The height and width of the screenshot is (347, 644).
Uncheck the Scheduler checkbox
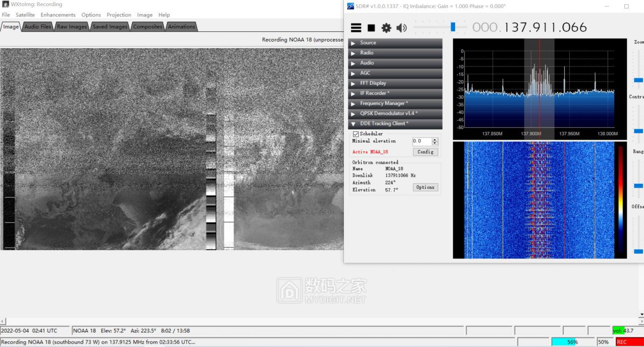[x=356, y=134]
